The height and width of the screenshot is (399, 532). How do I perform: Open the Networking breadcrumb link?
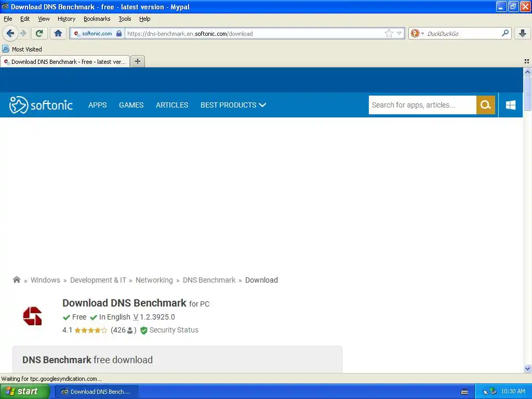click(154, 280)
